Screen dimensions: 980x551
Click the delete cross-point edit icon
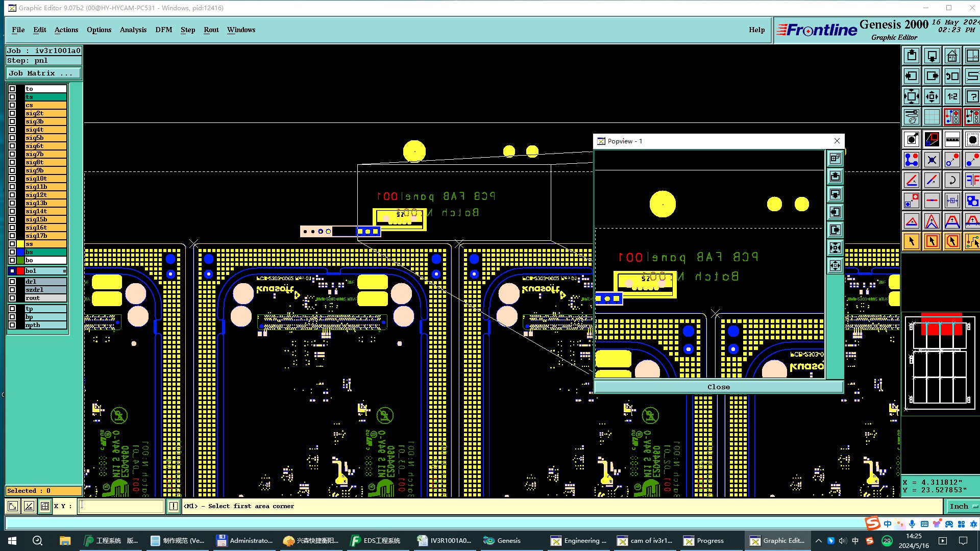click(x=932, y=160)
